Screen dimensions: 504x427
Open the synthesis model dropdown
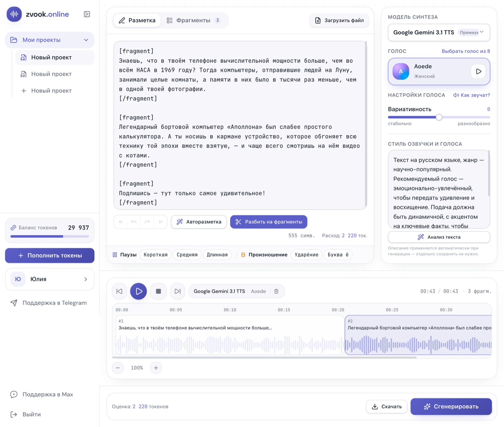pos(439,32)
